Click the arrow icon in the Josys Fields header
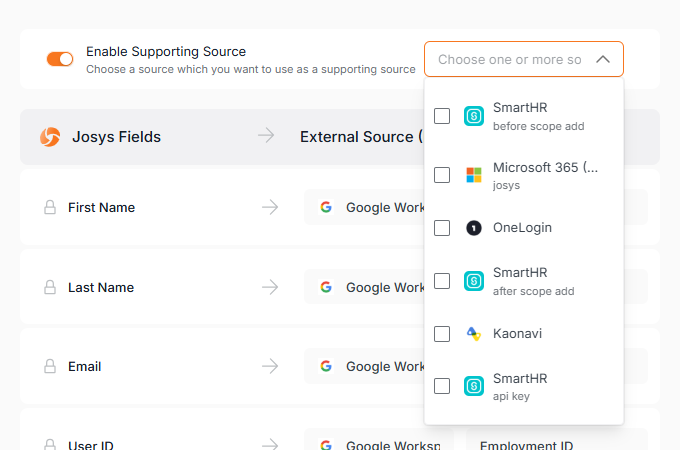Image resolution: width=680 pixels, height=450 pixels. click(x=266, y=136)
